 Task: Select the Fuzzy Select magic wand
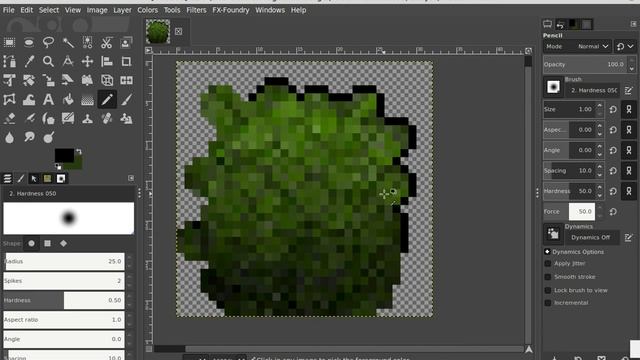pyautogui.click(x=68, y=42)
